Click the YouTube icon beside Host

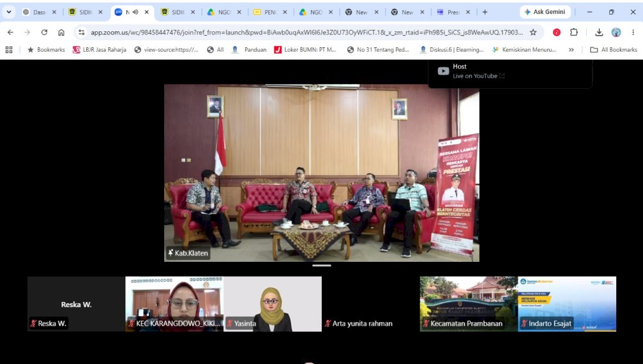coord(443,72)
